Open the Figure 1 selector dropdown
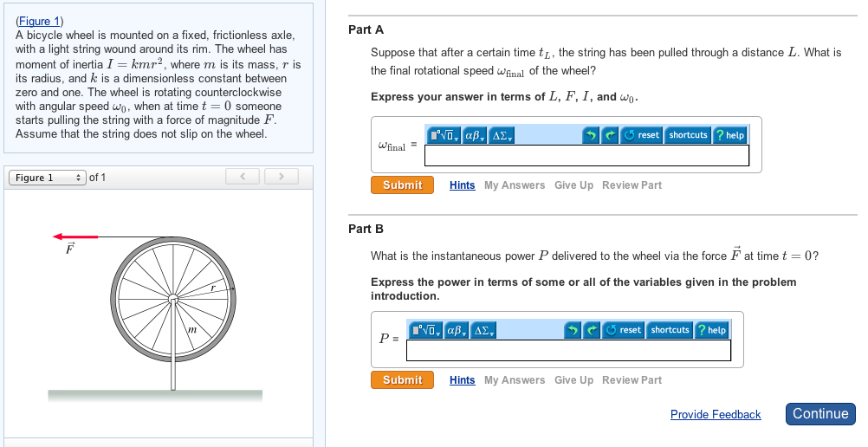 point(48,178)
